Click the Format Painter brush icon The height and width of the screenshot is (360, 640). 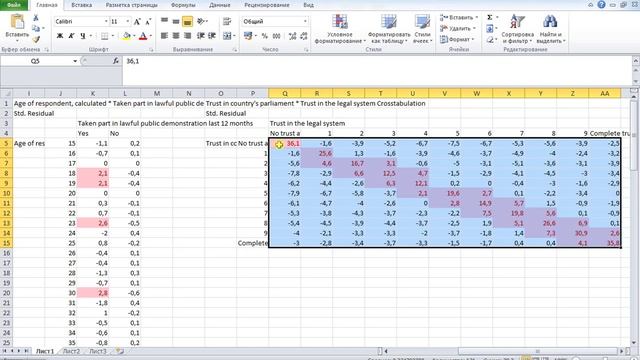(x=36, y=39)
